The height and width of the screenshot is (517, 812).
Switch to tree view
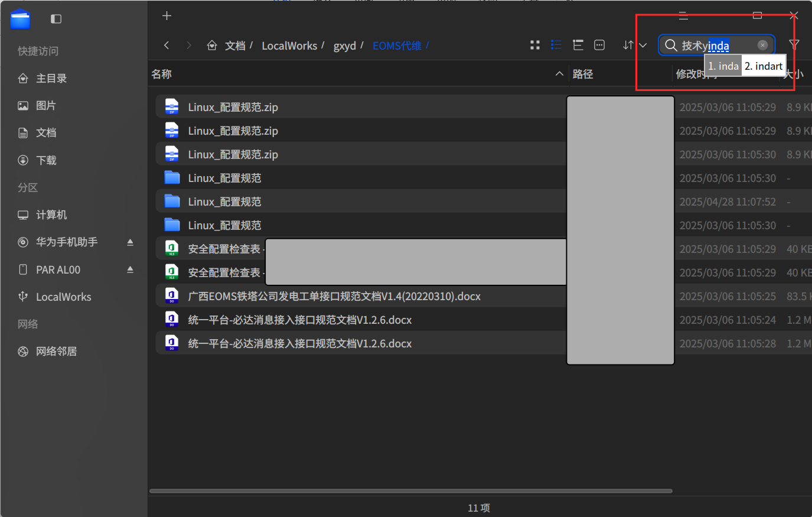click(x=578, y=45)
